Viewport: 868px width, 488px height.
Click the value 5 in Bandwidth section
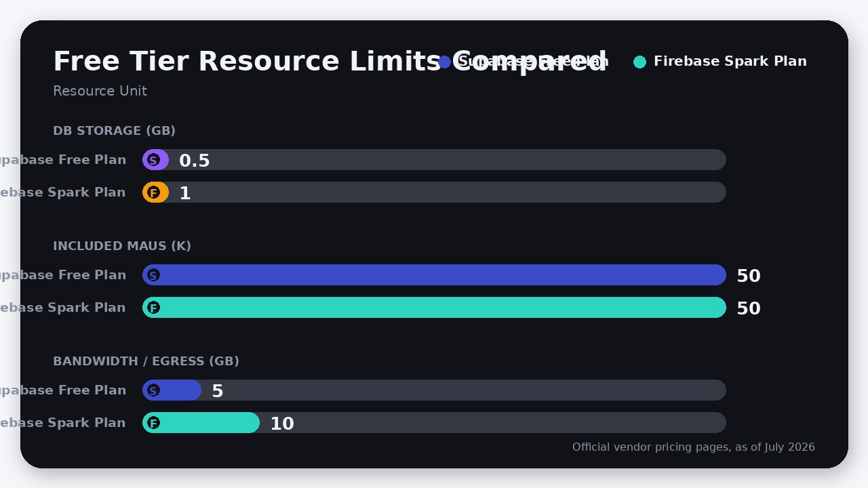coord(218,391)
